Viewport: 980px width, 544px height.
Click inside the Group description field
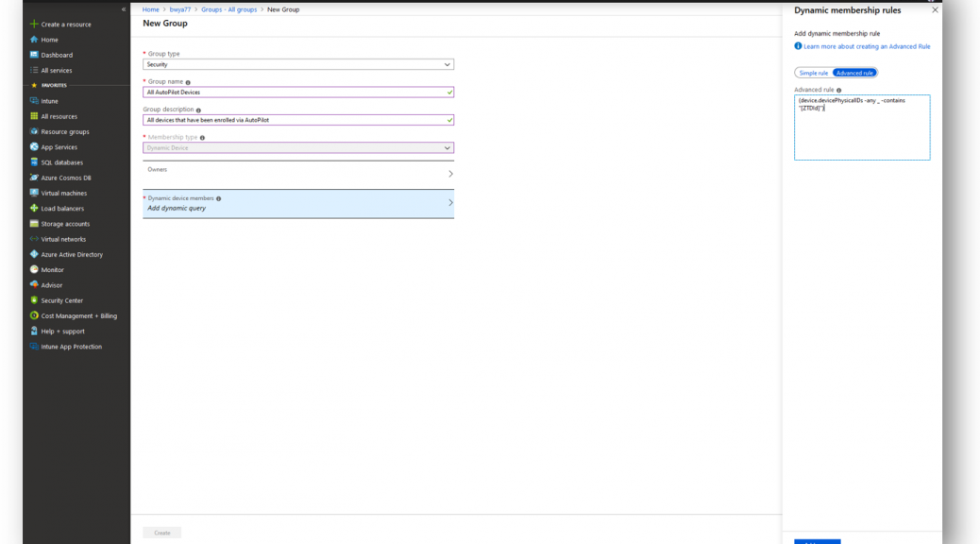(x=298, y=120)
